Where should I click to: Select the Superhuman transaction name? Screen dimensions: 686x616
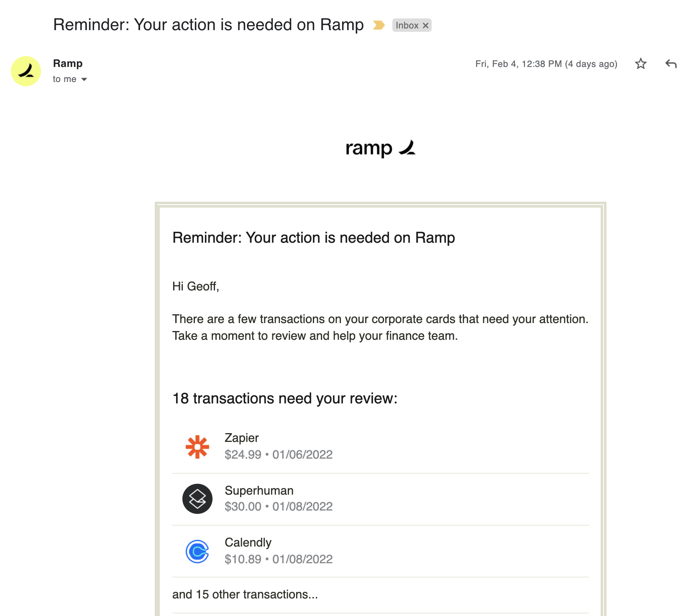tap(259, 490)
